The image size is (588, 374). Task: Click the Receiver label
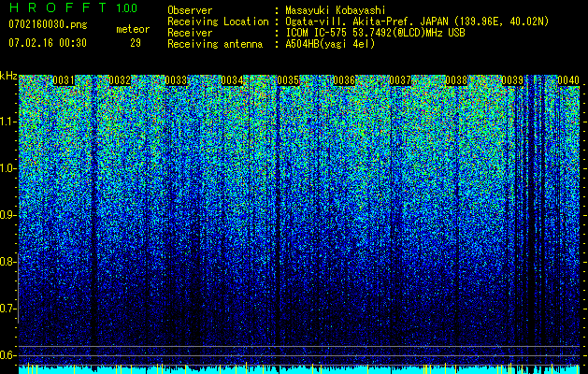click(190, 33)
